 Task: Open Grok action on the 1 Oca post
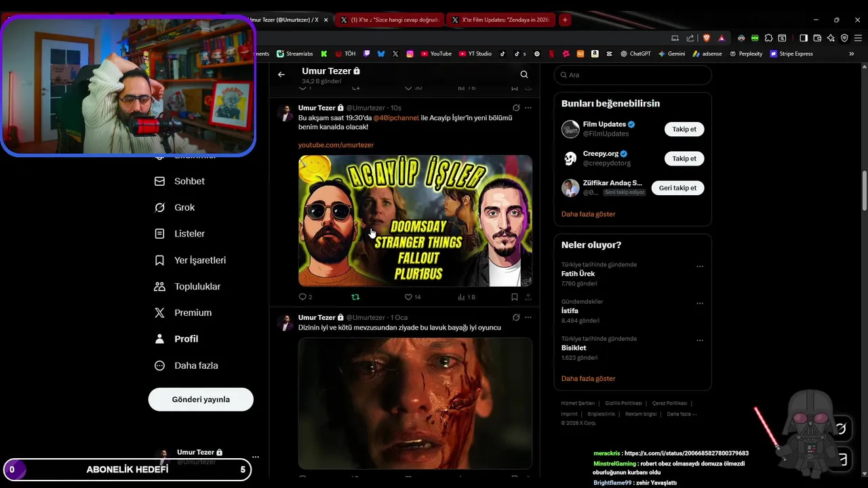[x=516, y=317]
